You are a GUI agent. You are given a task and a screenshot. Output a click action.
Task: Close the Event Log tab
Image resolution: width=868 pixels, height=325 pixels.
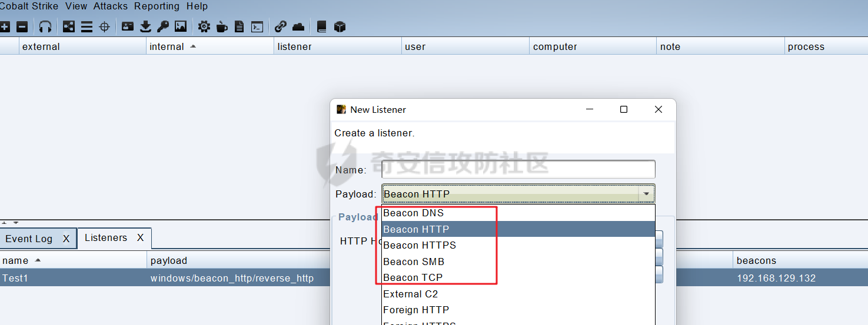click(x=66, y=239)
